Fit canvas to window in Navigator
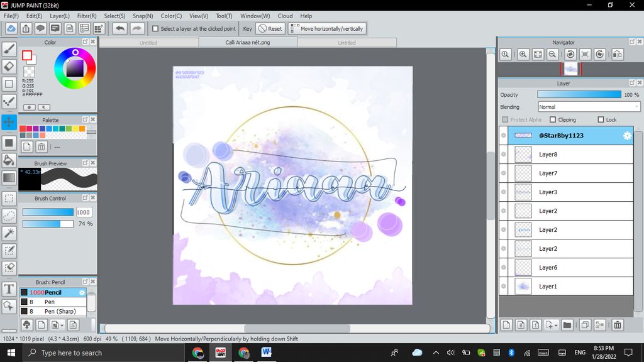 click(538, 54)
